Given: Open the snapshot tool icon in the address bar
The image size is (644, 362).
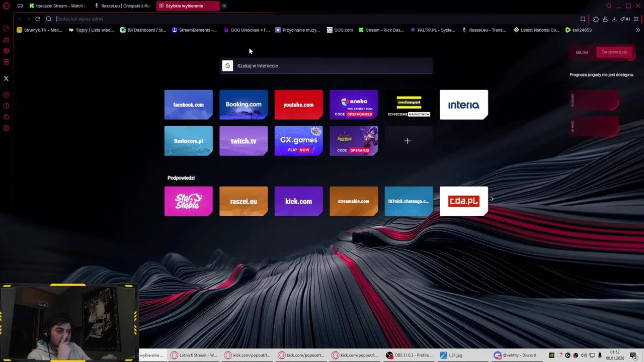Looking at the screenshot, I should (x=583, y=19).
